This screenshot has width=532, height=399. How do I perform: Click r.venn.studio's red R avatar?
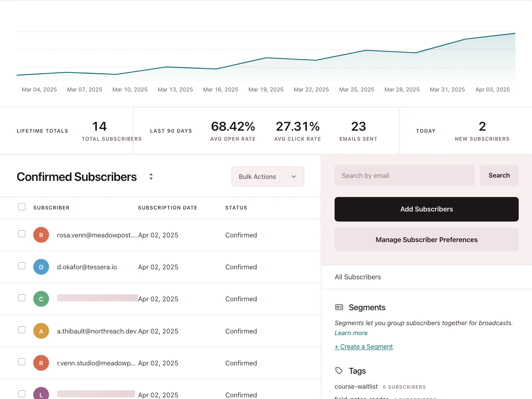(x=41, y=363)
